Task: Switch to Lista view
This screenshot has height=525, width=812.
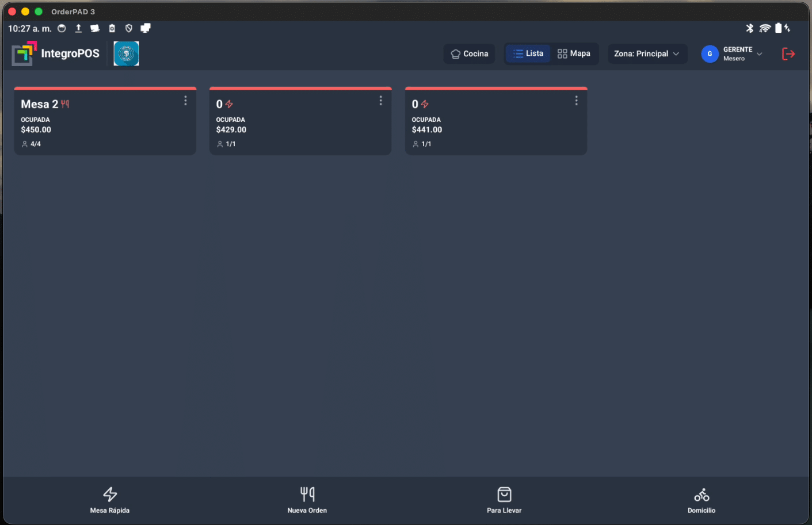Action: 528,53
